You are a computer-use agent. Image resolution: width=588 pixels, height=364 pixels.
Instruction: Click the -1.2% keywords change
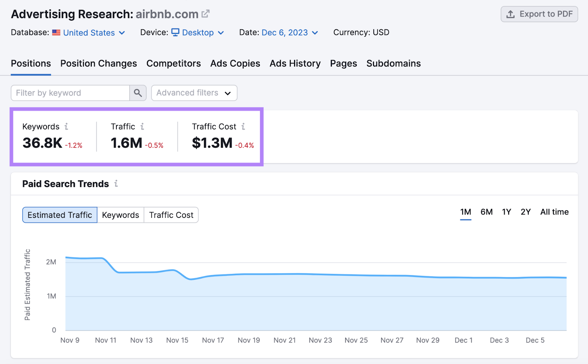pos(73,145)
